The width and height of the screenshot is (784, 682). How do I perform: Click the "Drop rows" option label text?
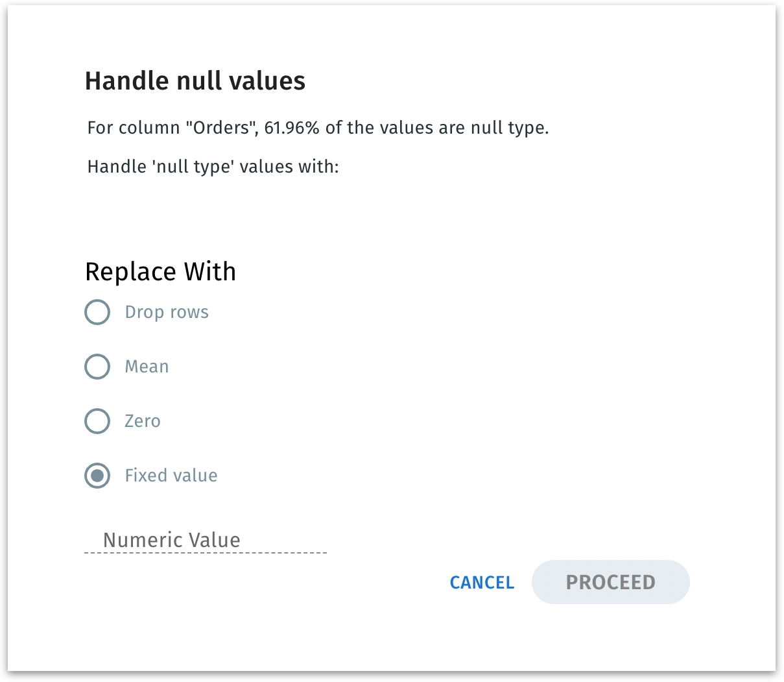click(x=167, y=312)
